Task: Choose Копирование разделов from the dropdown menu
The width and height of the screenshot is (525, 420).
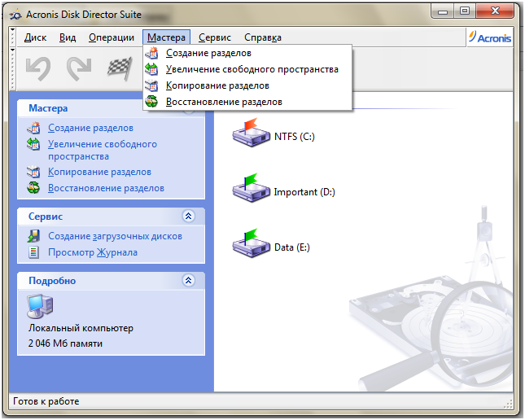Action: [x=217, y=85]
